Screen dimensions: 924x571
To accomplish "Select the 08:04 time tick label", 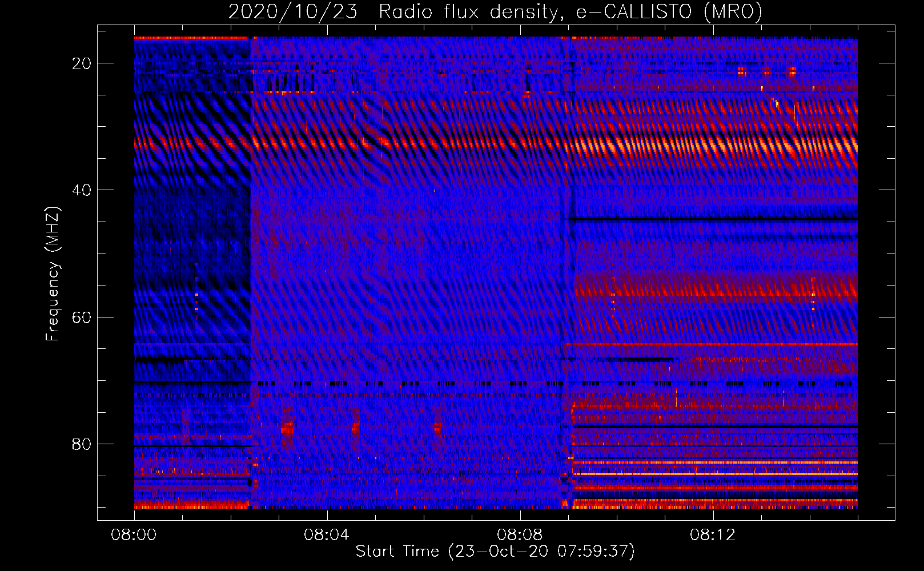I will 327,535.
